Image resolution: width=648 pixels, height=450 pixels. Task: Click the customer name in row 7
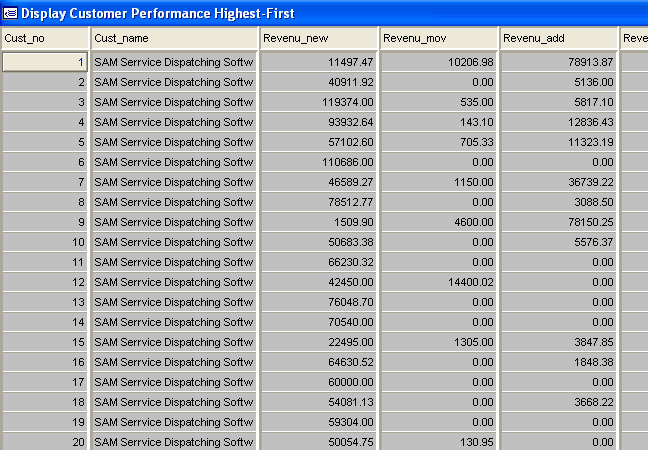(174, 182)
